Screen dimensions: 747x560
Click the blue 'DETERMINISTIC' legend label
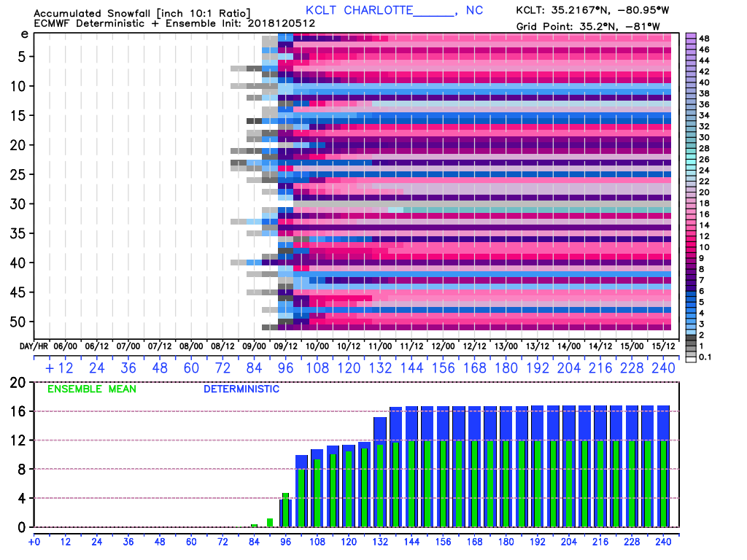tap(241, 389)
